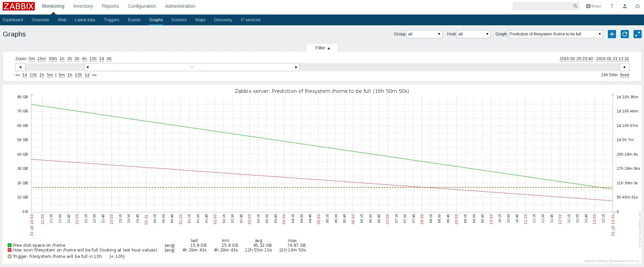Image resolution: width=644 pixels, height=267 pixels.
Task: Open the Monitoring menu
Action: (x=53, y=6)
